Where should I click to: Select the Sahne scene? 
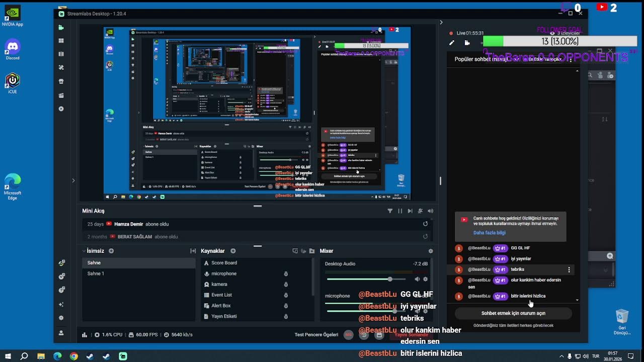point(139,262)
